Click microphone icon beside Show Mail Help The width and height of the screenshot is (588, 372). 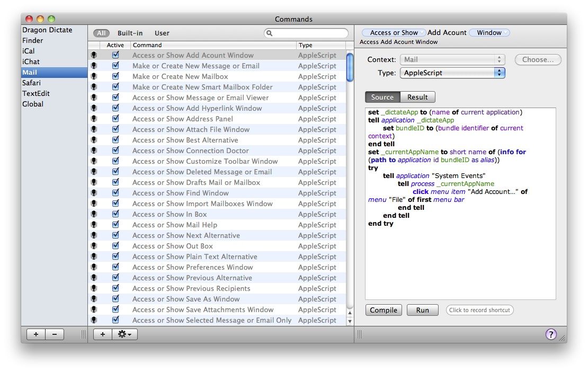click(94, 225)
